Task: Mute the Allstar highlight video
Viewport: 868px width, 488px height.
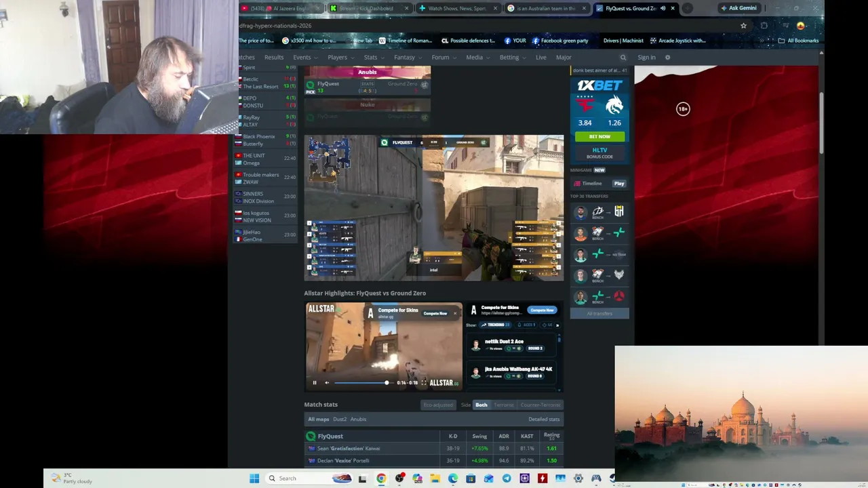Action: tap(327, 383)
